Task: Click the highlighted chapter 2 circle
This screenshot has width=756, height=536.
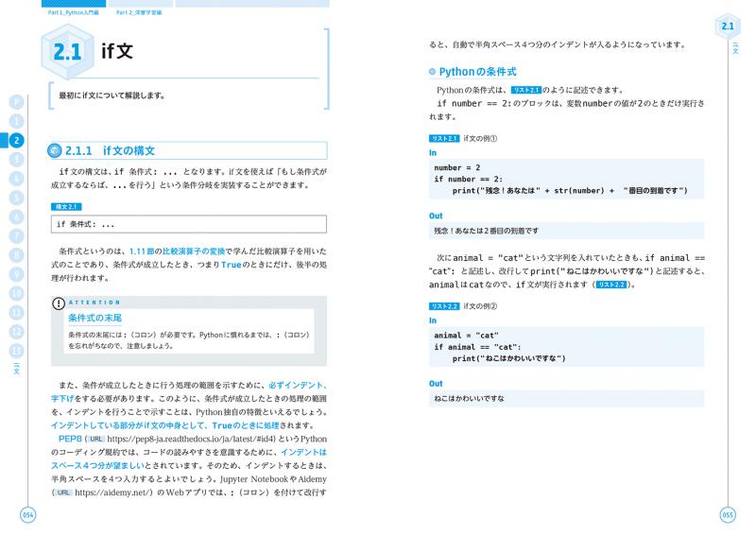Action: pyautogui.click(x=16, y=141)
